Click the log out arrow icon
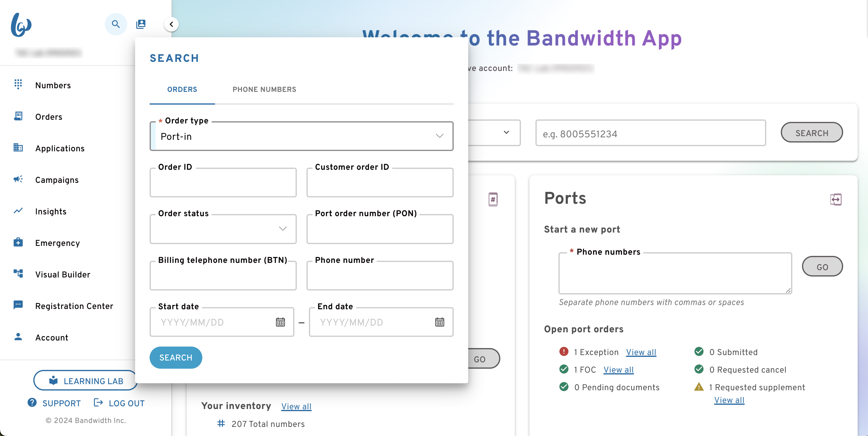 pos(98,403)
